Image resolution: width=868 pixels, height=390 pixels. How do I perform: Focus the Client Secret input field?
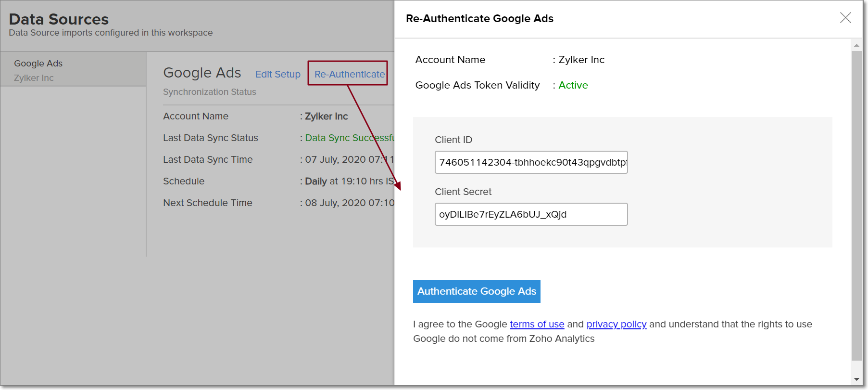531,214
